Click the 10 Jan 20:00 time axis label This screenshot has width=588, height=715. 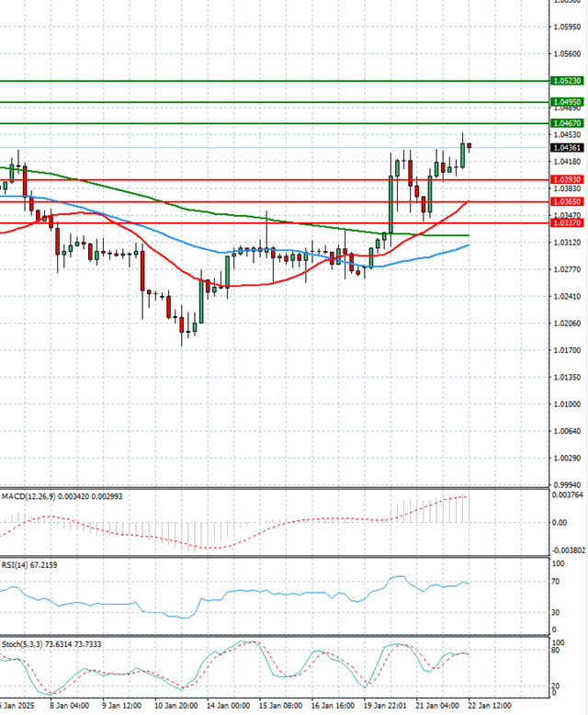[175, 706]
